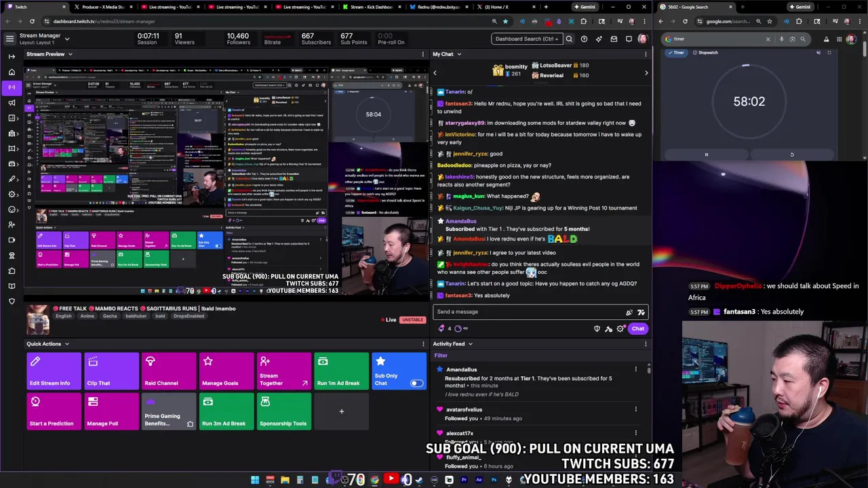Image resolution: width=868 pixels, height=488 pixels.
Task: Select the Timer tab in Google widget
Action: [675, 52]
